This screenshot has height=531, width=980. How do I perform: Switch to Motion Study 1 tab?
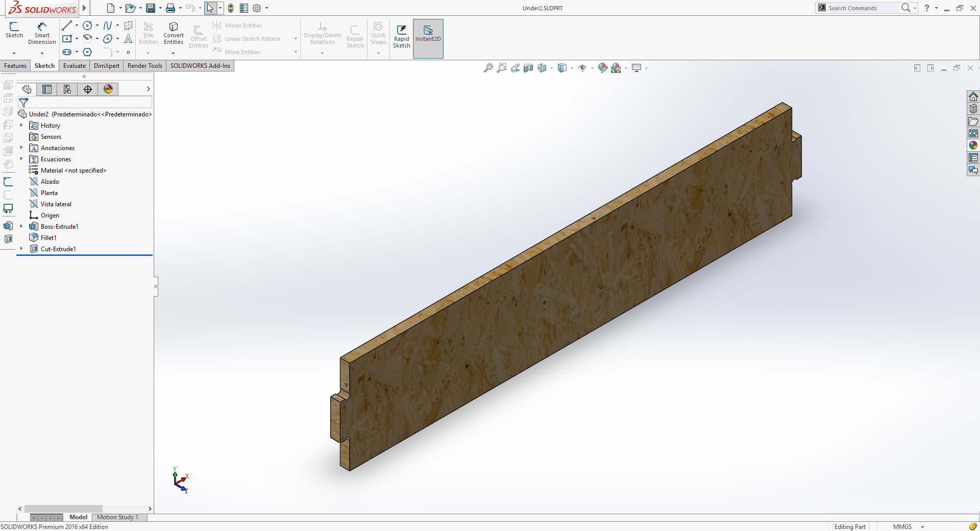click(117, 517)
